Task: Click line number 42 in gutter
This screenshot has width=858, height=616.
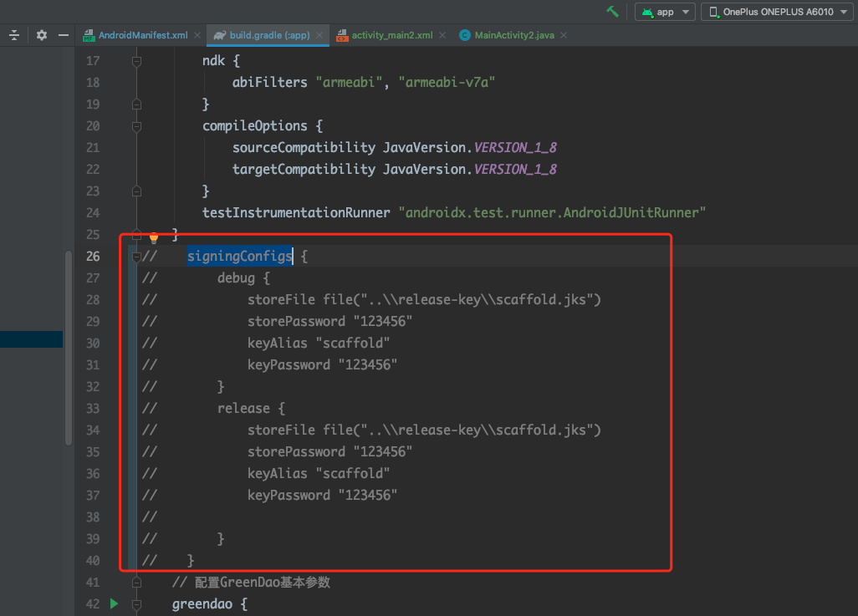Action: tap(93, 604)
